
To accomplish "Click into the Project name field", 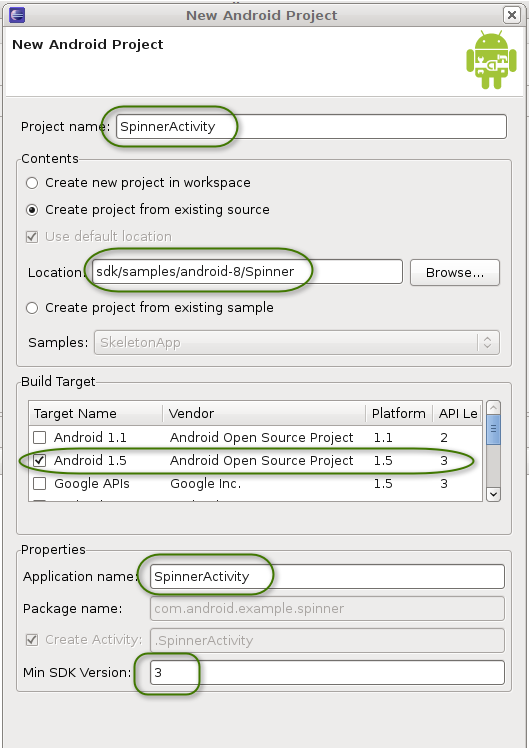I will pyautogui.click(x=311, y=126).
